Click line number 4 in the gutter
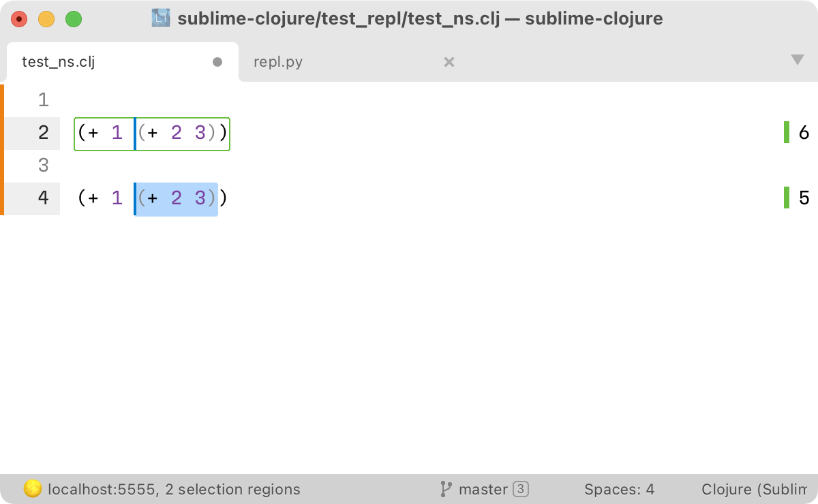The height and width of the screenshot is (504, 818). point(44,198)
